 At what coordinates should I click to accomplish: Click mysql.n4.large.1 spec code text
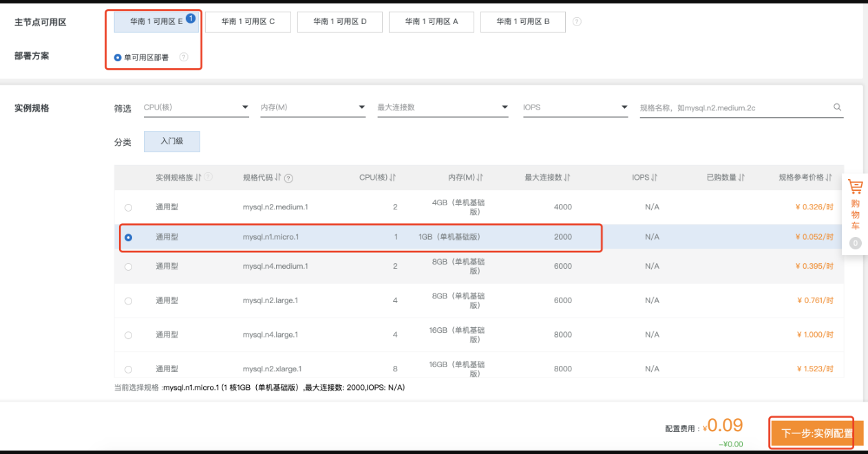coord(271,335)
